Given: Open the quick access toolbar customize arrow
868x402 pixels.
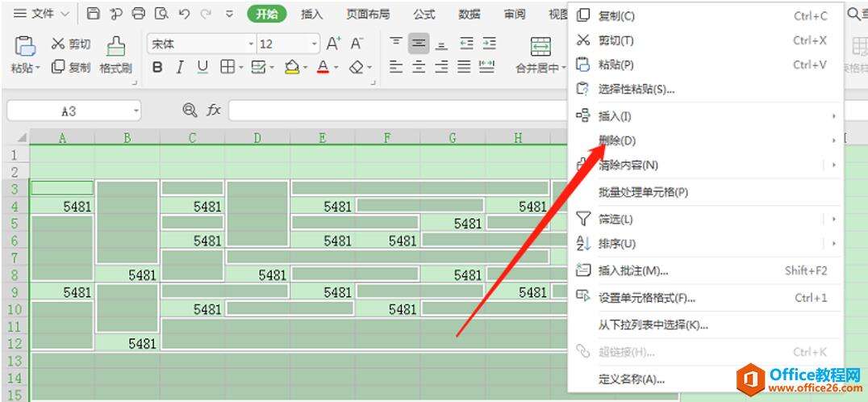Looking at the screenshot, I should coord(229,15).
